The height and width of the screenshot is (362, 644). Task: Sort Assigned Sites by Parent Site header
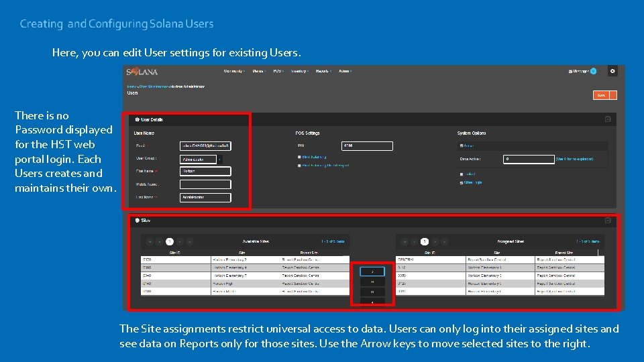pyautogui.click(x=564, y=253)
